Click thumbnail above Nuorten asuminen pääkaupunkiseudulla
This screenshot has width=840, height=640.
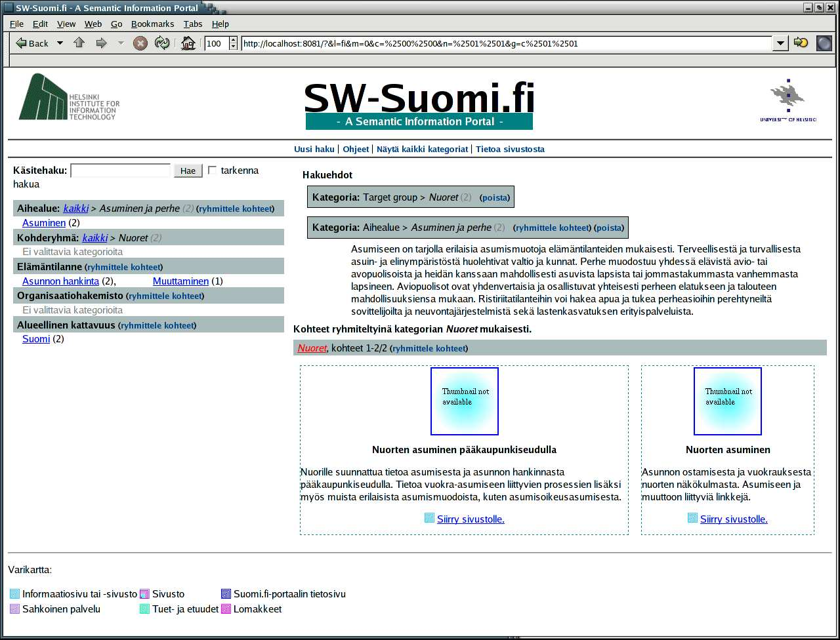click(465, 401)
